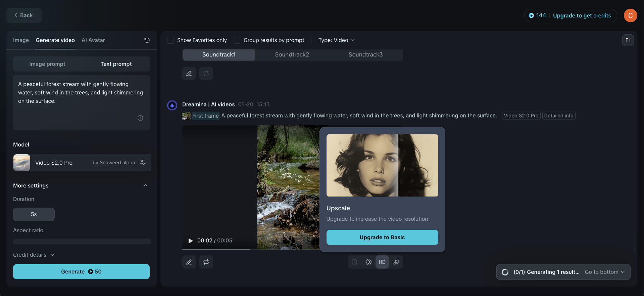This screenshot has width=644, height=296.
Task: Click the Upscale before-after preview image
Action: pos(382,165)
